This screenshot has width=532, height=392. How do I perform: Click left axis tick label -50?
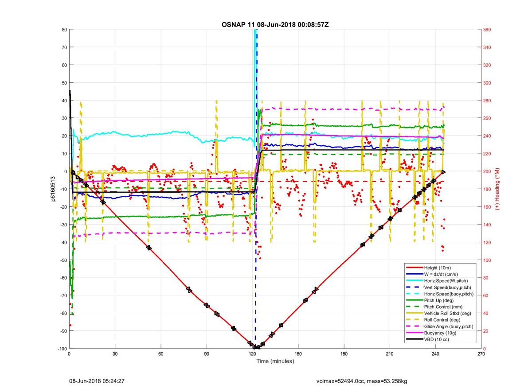coord(63,260)
